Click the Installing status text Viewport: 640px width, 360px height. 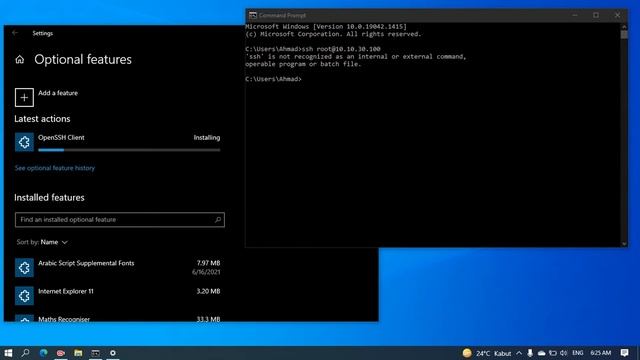(x=207, y=138)
